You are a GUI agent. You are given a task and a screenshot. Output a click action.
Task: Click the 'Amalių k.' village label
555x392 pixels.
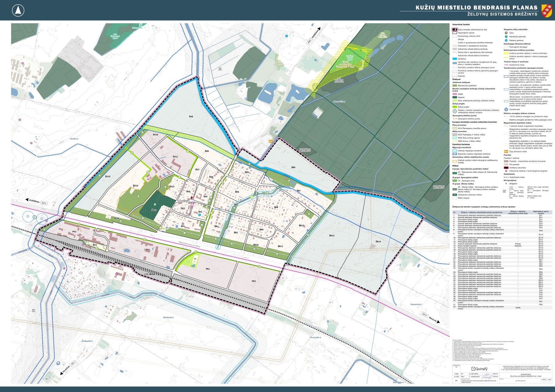[74, 139]
